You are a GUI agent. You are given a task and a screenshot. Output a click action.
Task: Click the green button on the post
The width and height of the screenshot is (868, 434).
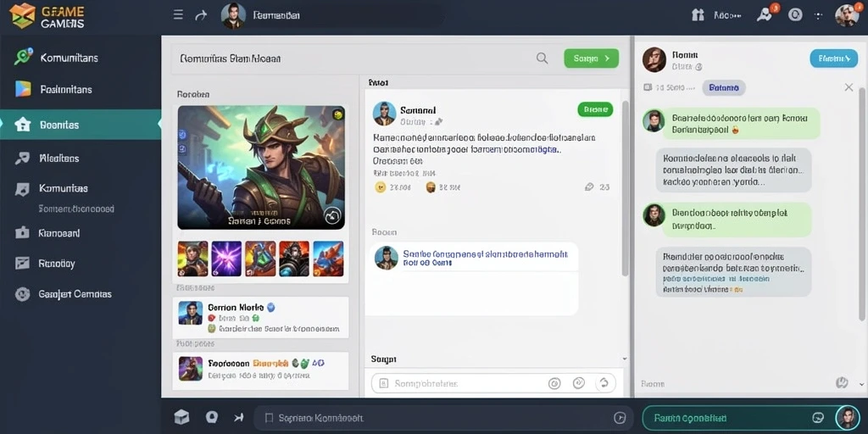(x=595, y=109)
